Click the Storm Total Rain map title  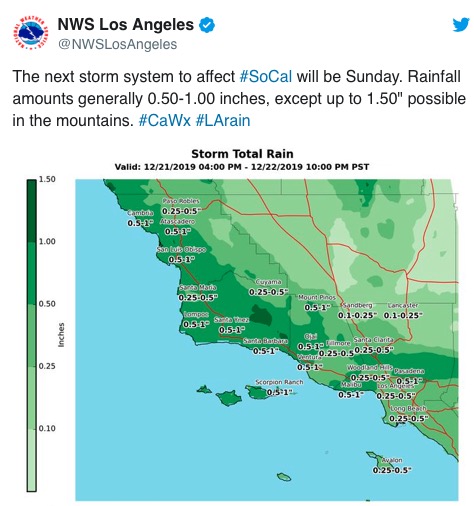coord(242,154)
